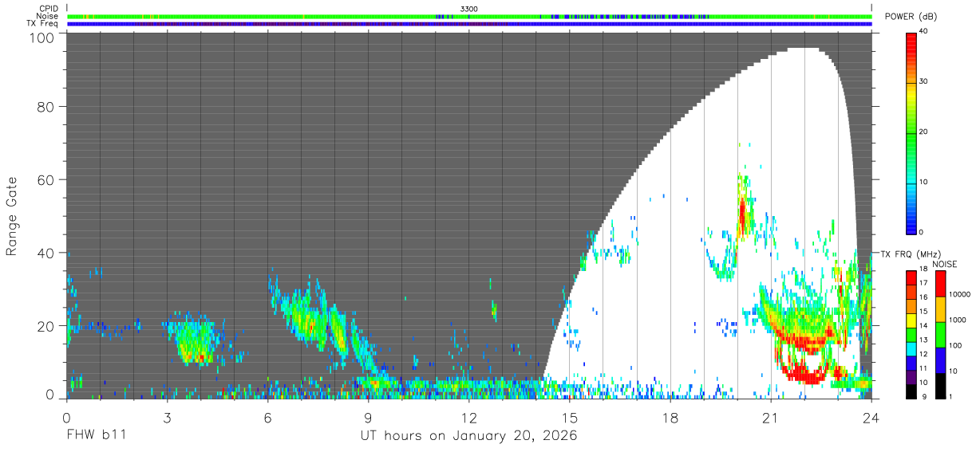Click power legend value '40'

(924, 32)
